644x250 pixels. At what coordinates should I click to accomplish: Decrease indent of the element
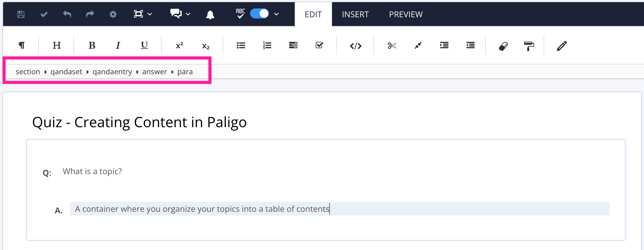[470, 45]
